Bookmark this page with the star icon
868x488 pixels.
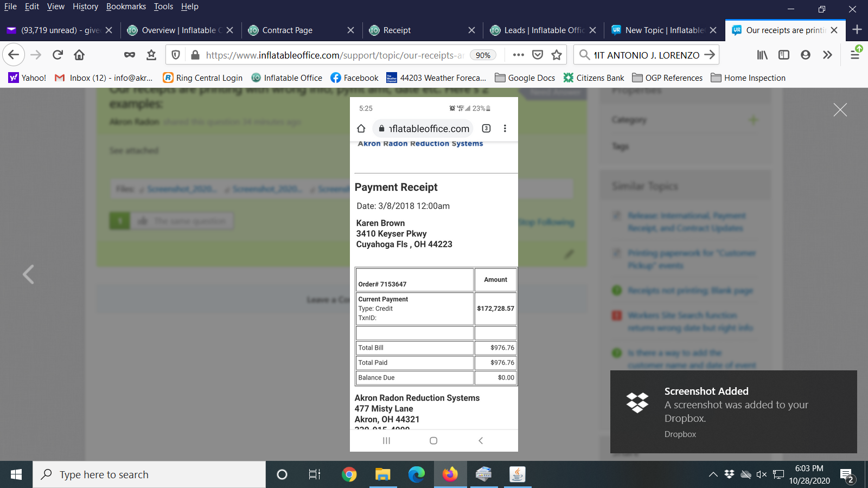click(x=557, y=55)
